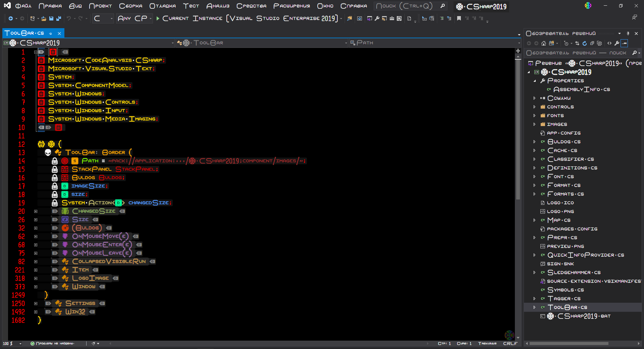Image resolution: width=644 pixels, height=349 pixels.
Task: Refresh the Solution Explorer via refresh icon
Action: pos(585,43)
